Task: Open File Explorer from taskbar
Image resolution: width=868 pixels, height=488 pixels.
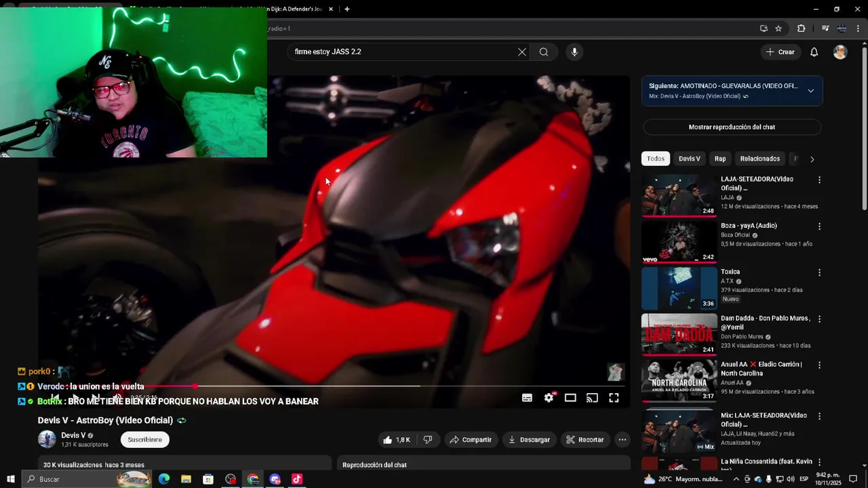Action: coord(186,479)
